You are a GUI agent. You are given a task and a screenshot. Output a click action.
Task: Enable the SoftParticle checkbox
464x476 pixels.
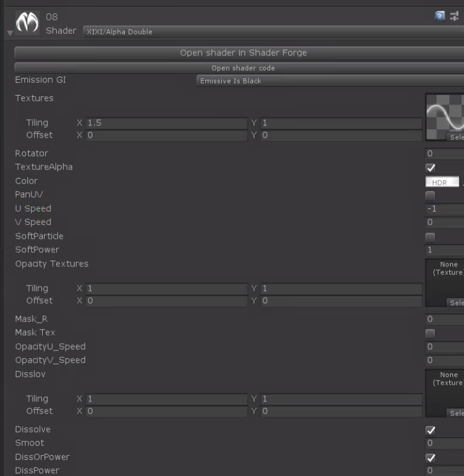(430, 237)
